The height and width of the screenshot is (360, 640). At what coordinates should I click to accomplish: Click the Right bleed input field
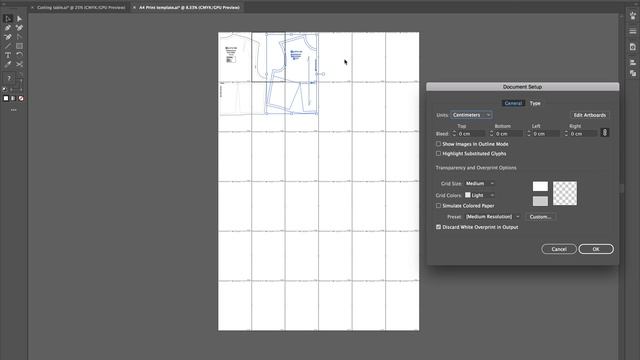point(583,133)
